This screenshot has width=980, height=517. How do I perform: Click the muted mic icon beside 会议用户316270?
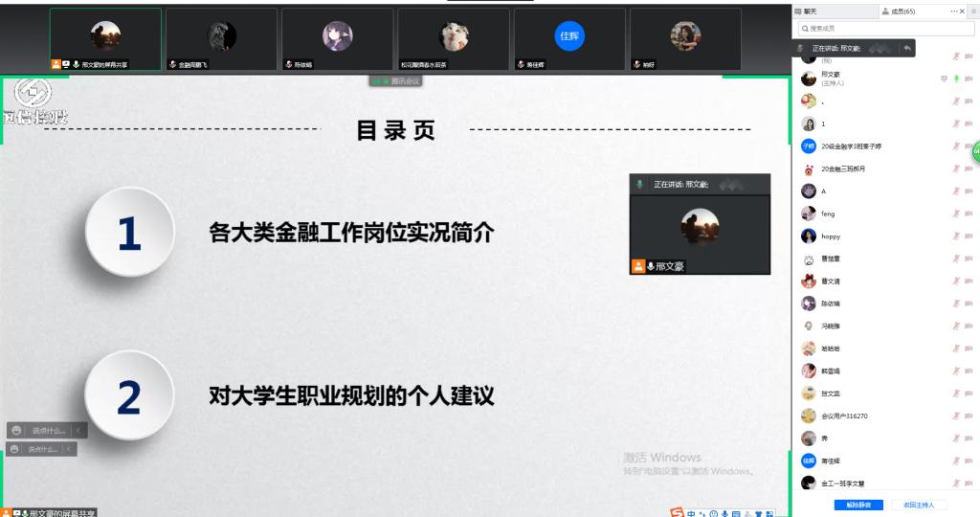click(x=955, y=416)
